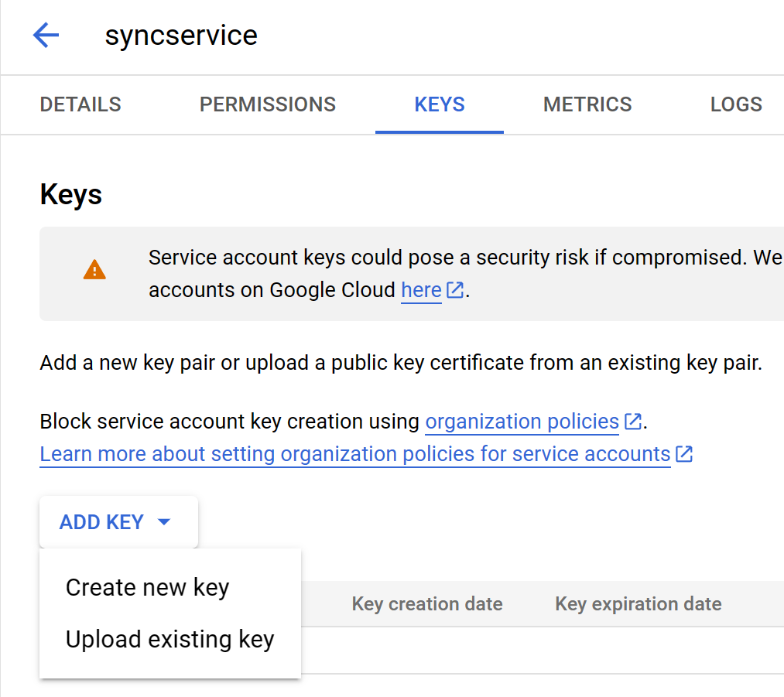The width and height of the screenshot is (784, 697).
Task: Expand the ADD KEY dropdown arrow
Action: pos(163,521)
